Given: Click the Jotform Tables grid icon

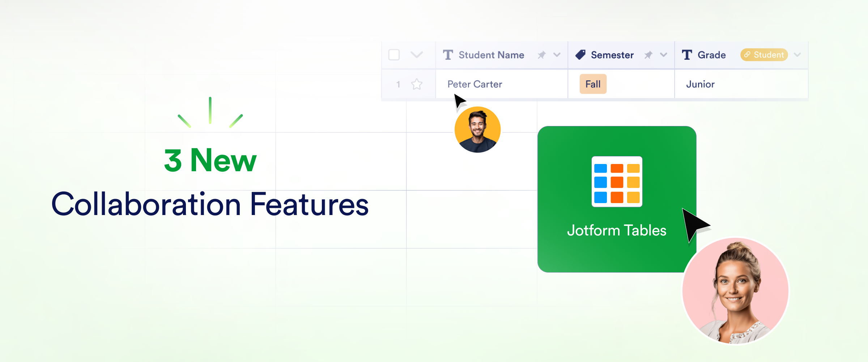Looking at the screenshot, I should point(617,182).
